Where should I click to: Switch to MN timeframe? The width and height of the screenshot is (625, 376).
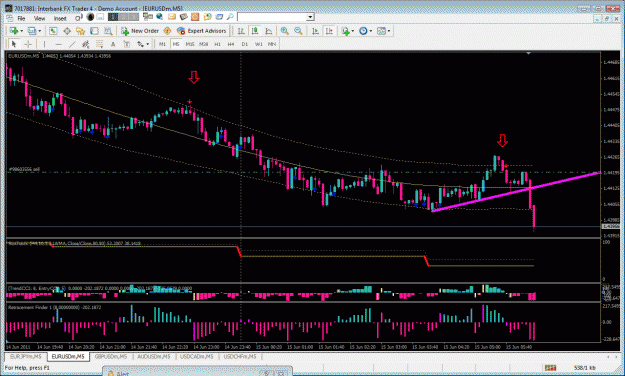point(272,44)
